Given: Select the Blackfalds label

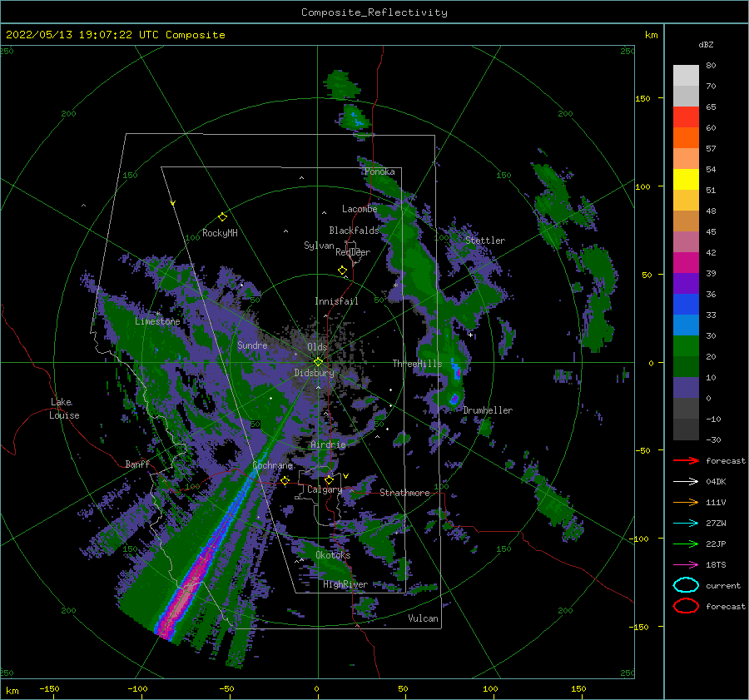Looking at the screenshot, I should point(354,231).
